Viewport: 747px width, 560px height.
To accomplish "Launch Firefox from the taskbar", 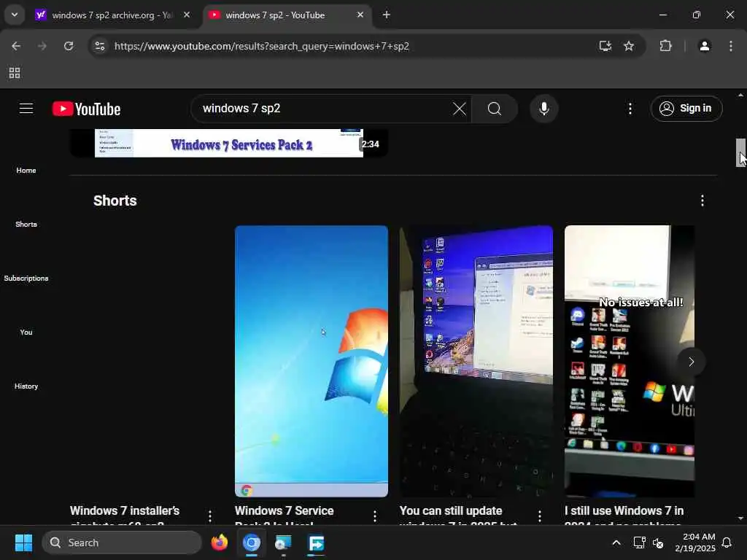I will point(219,542).
